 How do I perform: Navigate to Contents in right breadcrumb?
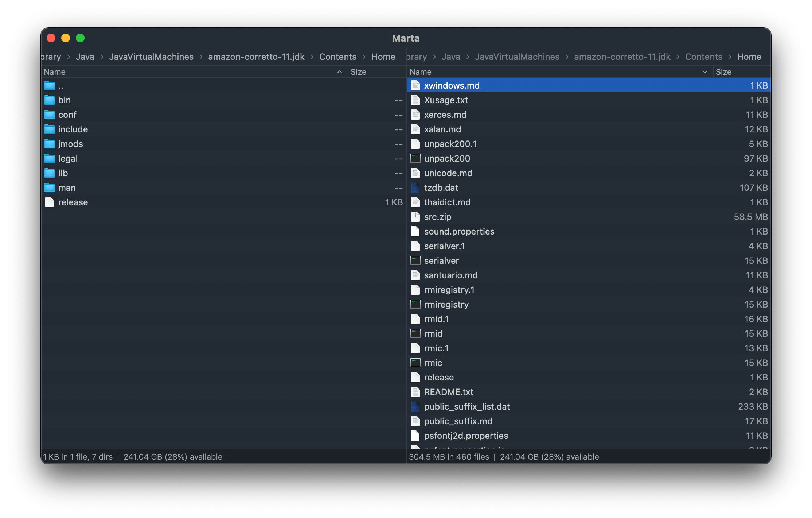703,57
